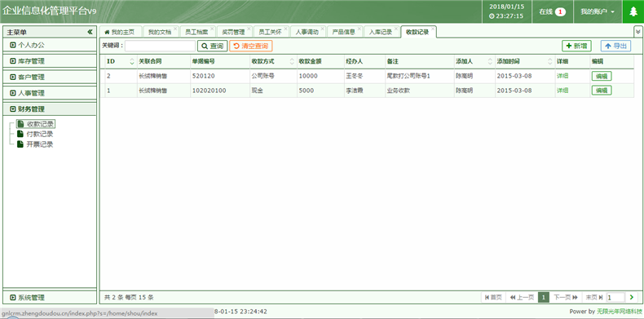
Task: Collapse the main menu panel
Action: click(x=90, y=32)
